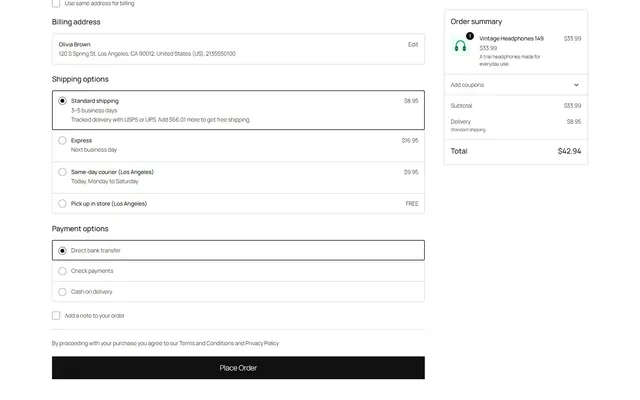Expand the Add coupons section
640x400 pixels.
click(516, 85)
